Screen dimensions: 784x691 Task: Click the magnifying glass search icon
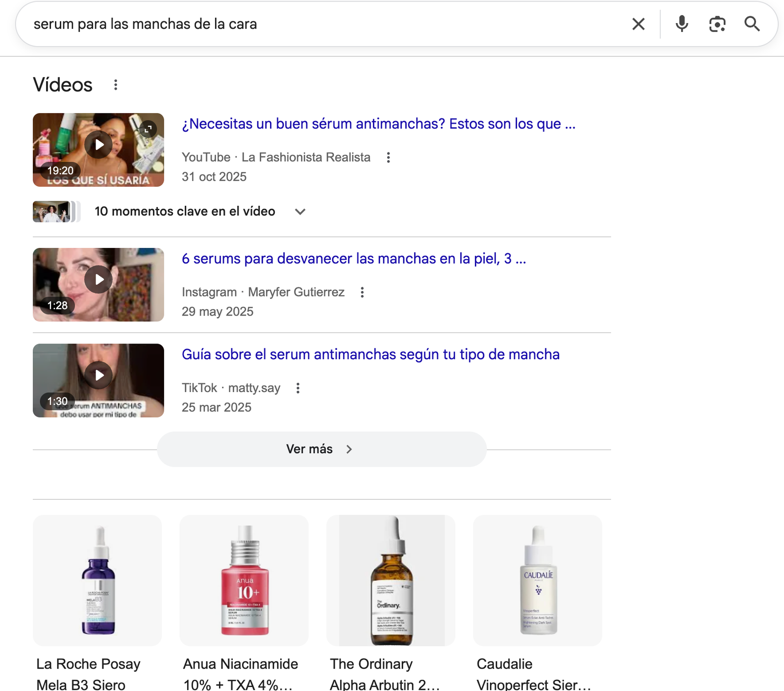[752, 24]
